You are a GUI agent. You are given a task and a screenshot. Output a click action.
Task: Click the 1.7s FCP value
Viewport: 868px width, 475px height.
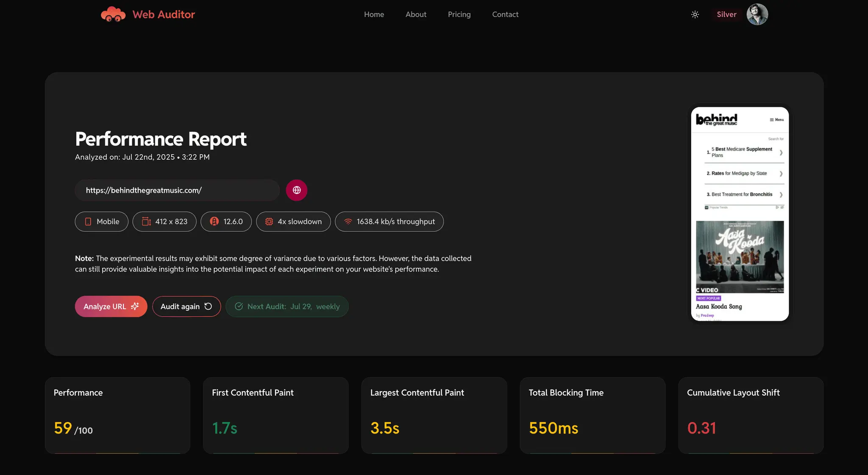[x=225, y=428]
